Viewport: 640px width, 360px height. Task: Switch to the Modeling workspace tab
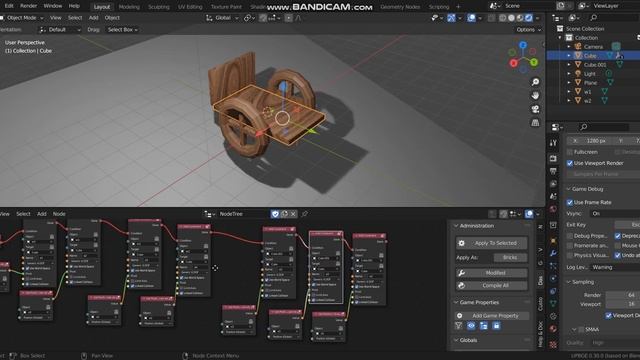coord(129,7)
